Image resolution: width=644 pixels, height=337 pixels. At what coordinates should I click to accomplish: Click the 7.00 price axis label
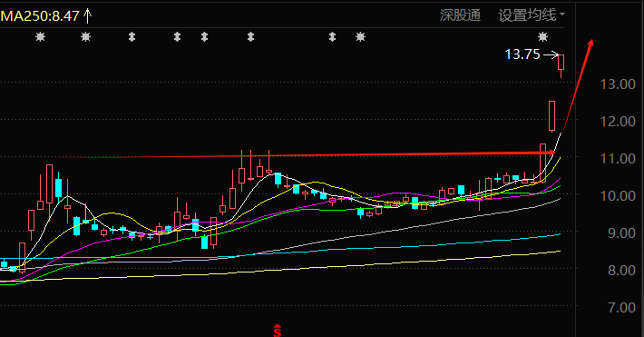(x=621, y=307)
